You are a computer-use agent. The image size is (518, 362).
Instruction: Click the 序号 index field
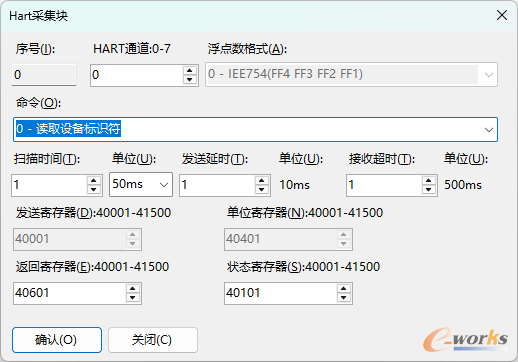coord(44,75)
